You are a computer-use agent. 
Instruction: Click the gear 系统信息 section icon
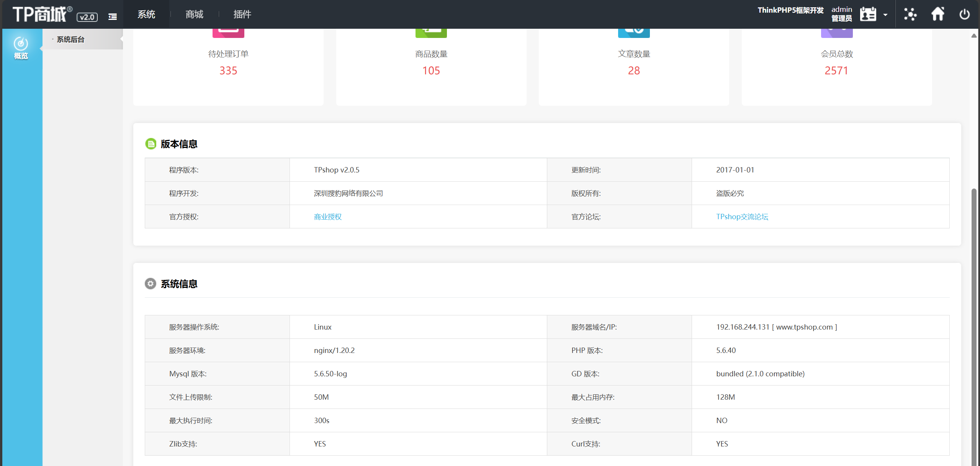pos(151,284)
